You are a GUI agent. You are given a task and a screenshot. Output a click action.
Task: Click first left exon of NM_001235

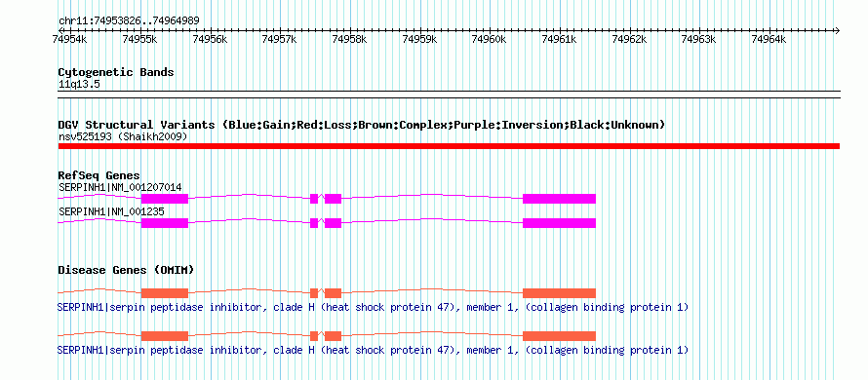click(x=165, y=223)
